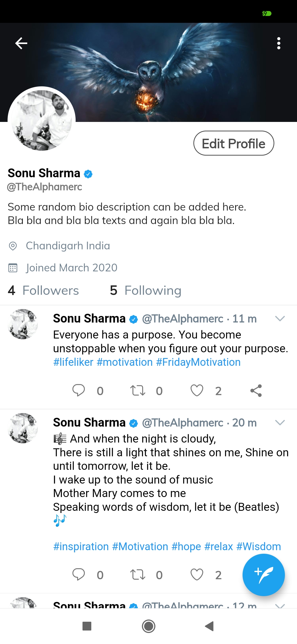
Task: Open chevron menu on the 12 m tweet
Action: (280, 605)
